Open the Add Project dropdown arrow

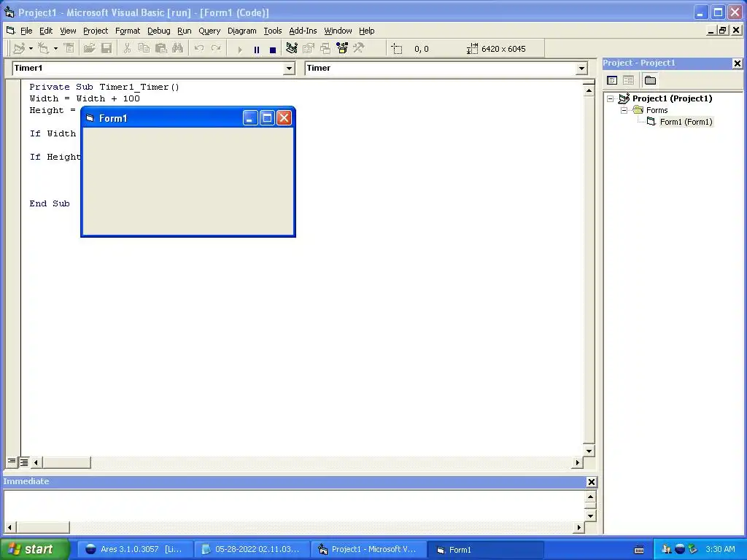click(x=31, y=49)
